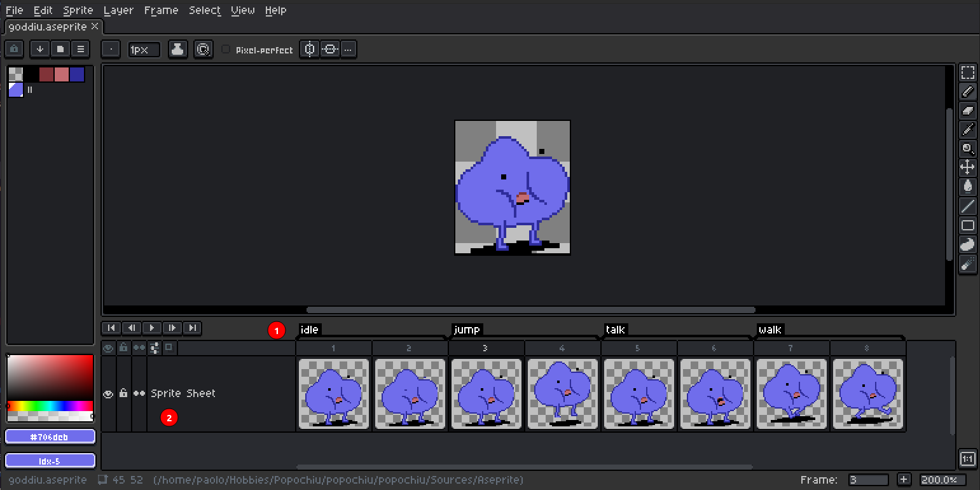Viewport: 980px width, 490px height.
Task: Open the Frame menu
Action: tap(162, 10)
